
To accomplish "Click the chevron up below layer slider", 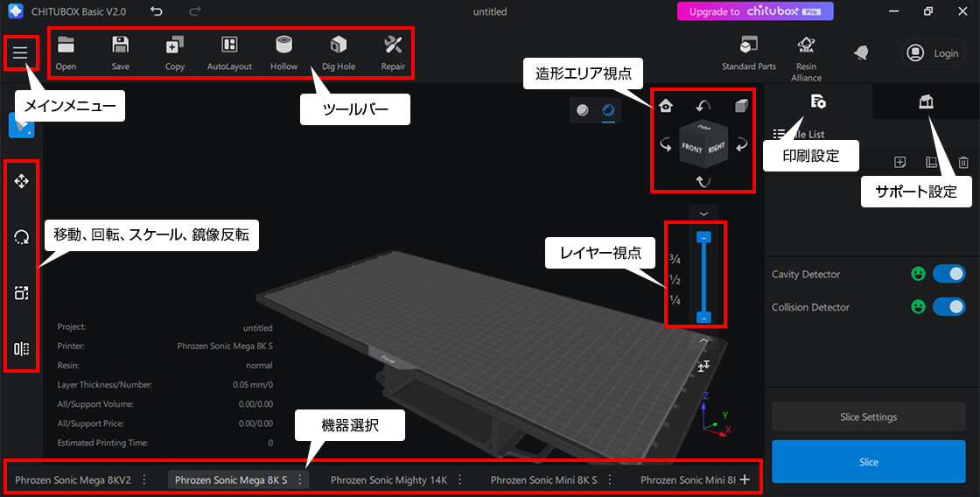I will tap(703, 341).
